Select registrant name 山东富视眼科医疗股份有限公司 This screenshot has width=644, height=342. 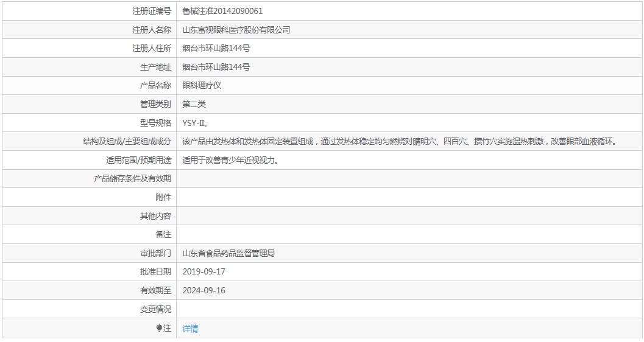pyautogui.click(x=236, y=30)
